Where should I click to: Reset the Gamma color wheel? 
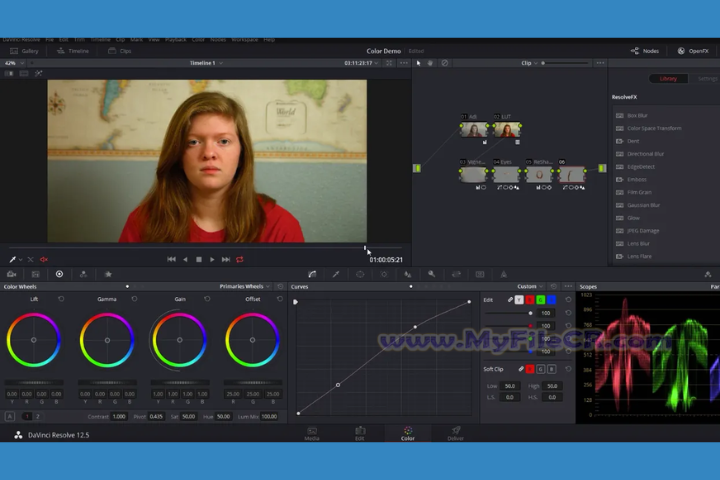point(134,299)
